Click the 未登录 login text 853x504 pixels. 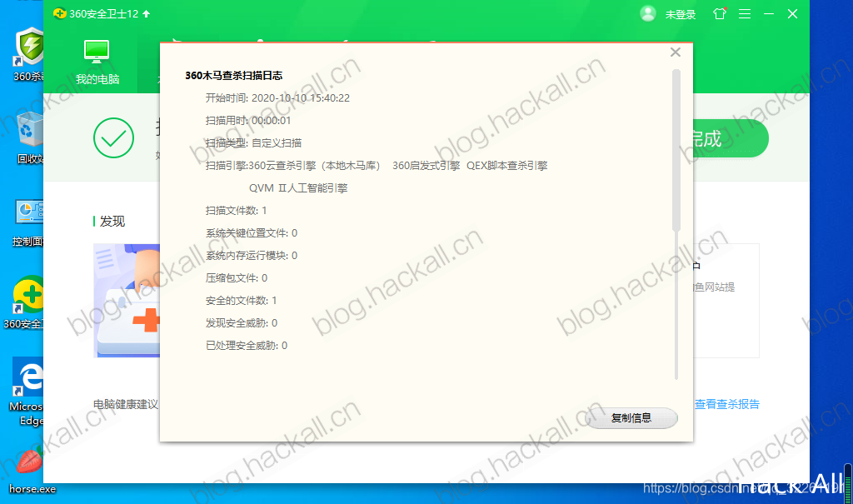681,15
